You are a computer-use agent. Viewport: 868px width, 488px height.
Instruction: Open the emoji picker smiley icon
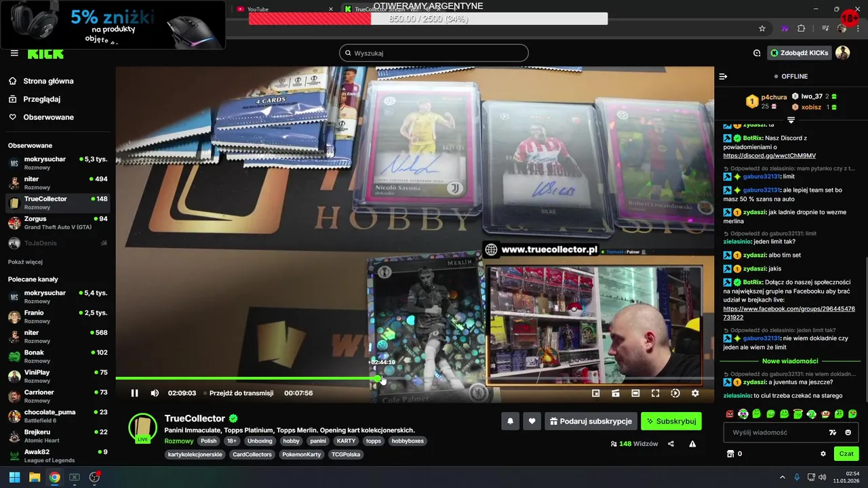[848, 432]
